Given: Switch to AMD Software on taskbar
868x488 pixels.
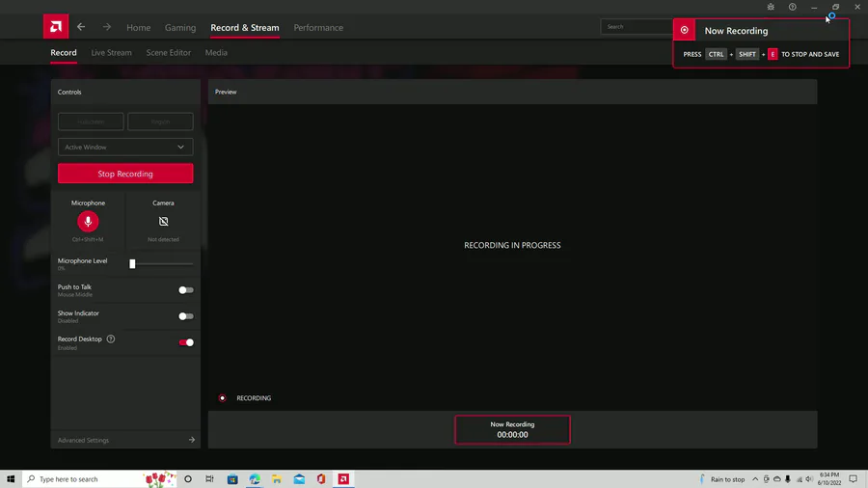Looking at the screenshot, I should (x=343, y=478).
